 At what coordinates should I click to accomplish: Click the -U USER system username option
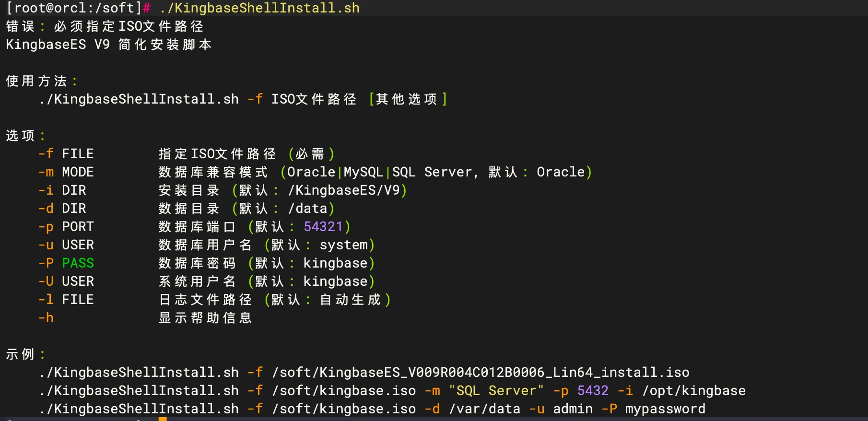(x=66, y=281)
